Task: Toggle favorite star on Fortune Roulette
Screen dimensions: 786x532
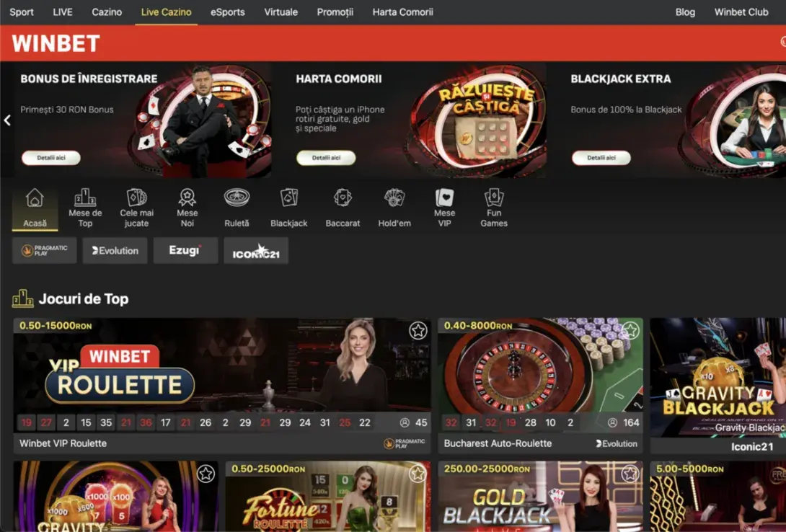Action: (x=418, y=474)
